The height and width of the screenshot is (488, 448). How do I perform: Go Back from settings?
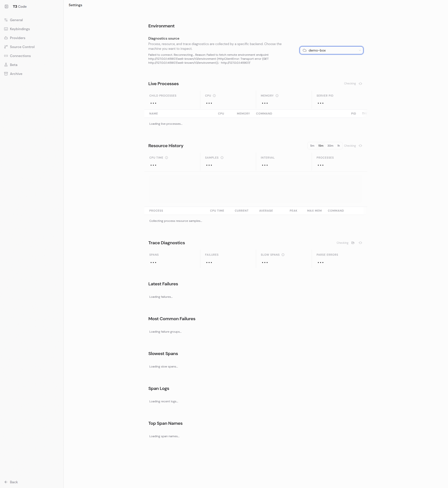coord(32,482)
